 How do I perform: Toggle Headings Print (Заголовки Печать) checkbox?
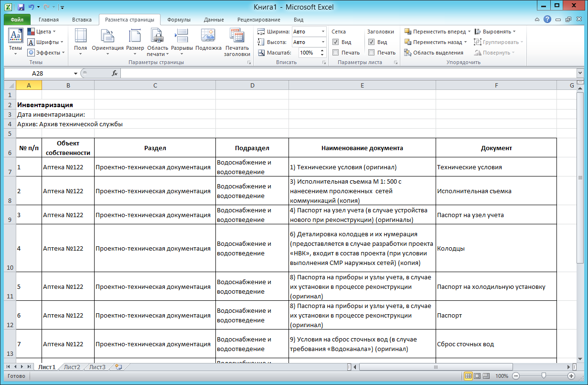pos(371,53)
